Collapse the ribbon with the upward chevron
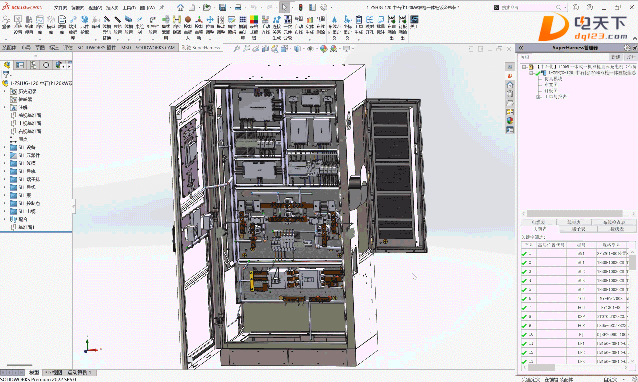 [634, 38]
